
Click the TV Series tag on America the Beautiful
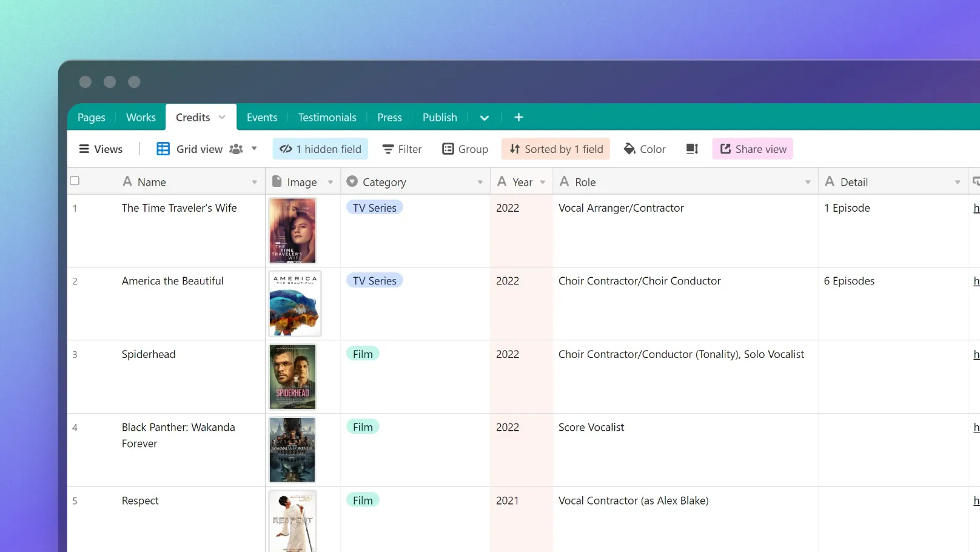374,280
